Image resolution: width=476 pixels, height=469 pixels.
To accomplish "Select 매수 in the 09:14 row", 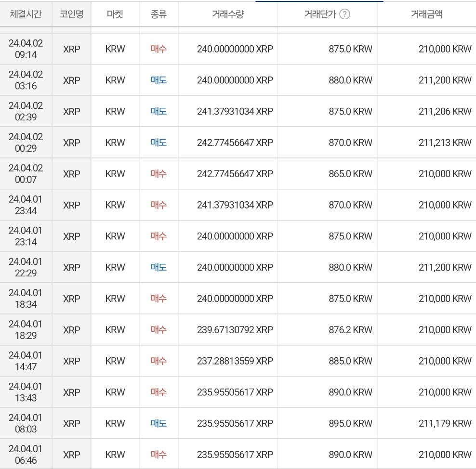I will [159, 49].
